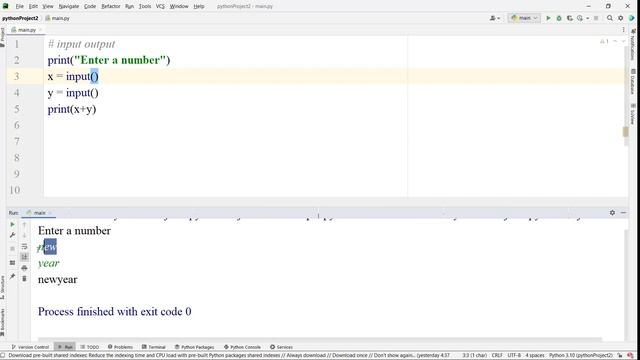
Task: Click the layout icon in Run panel sidebar
Action: coord(12,263)
